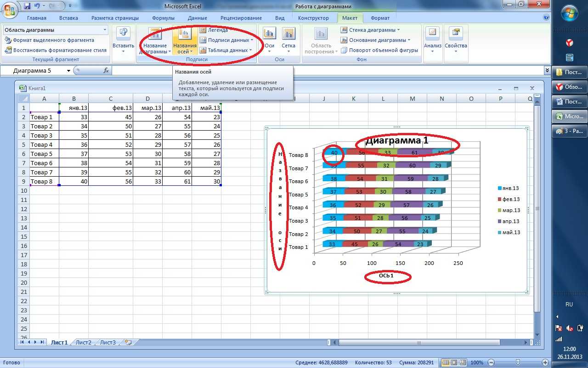Click Формат выделенного фрагмента
This screenshot has width=588, height=368.
tap(49, 40)
